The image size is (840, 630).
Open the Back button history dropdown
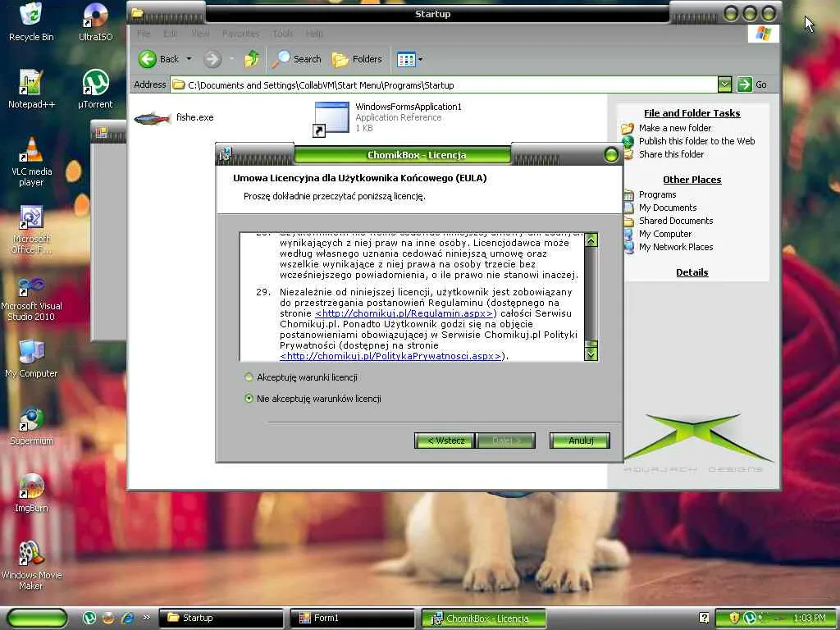pos(189,59)
